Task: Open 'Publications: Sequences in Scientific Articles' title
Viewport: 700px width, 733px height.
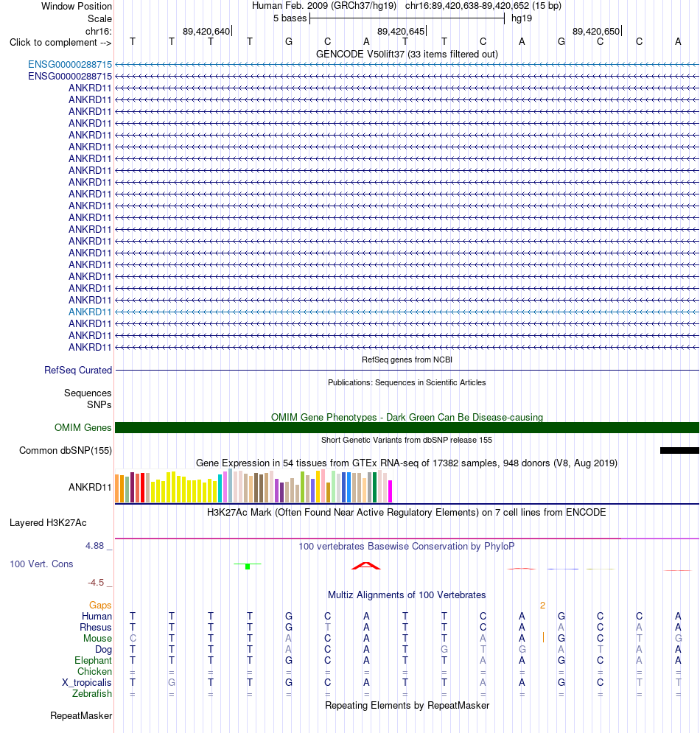Action: pyautogui.click(x=407, y=382)
